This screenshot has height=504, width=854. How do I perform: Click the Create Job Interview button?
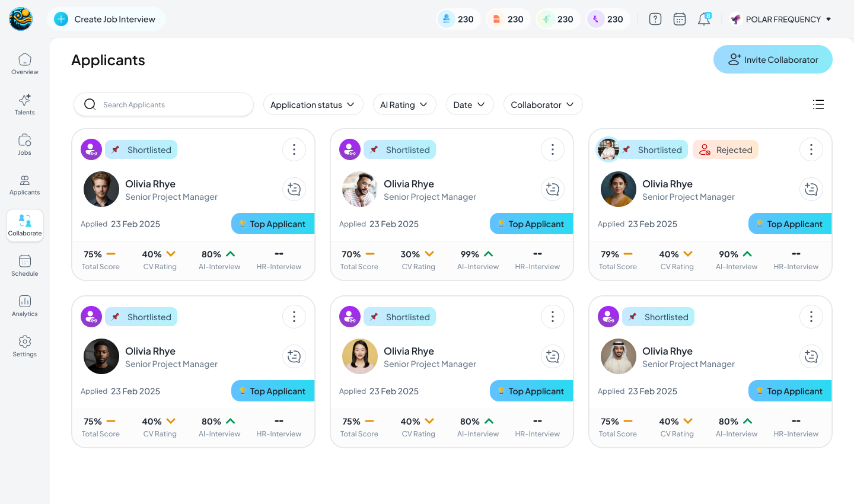point(106,19)
